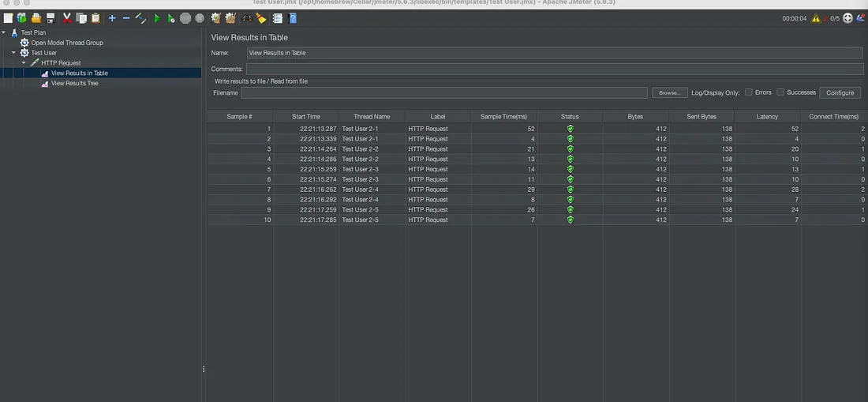Click the status icon in sample 5 row
Viewport: 868px width, 402px height.
tap(571, 169)
